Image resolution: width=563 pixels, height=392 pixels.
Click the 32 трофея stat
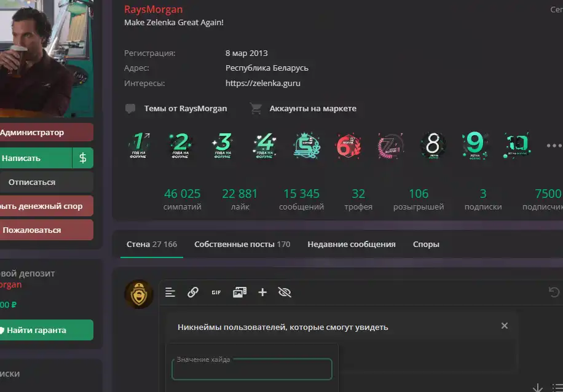(x=358, y=200)
